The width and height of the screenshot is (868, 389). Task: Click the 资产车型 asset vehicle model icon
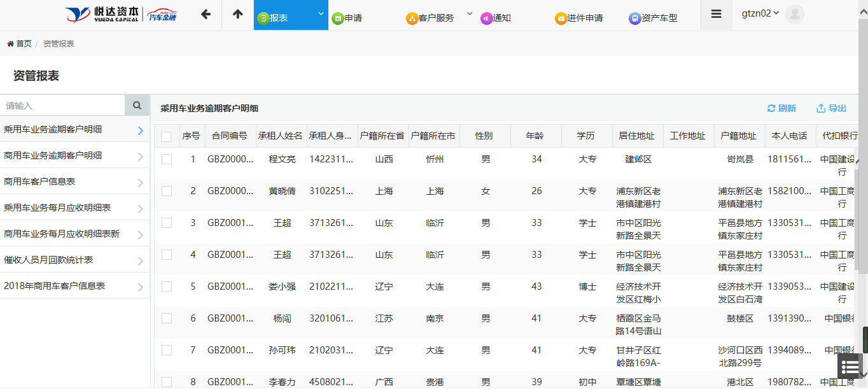pos(634,18)
